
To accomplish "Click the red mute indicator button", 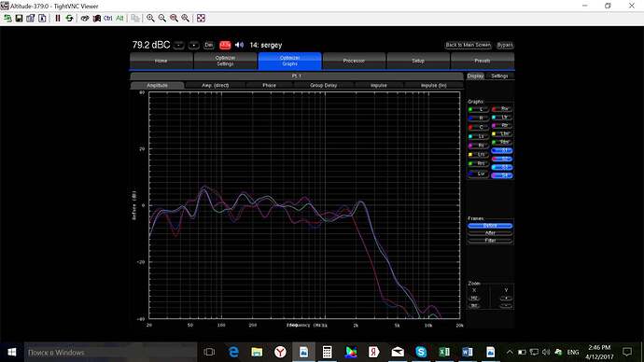I will tap(225, 45).
